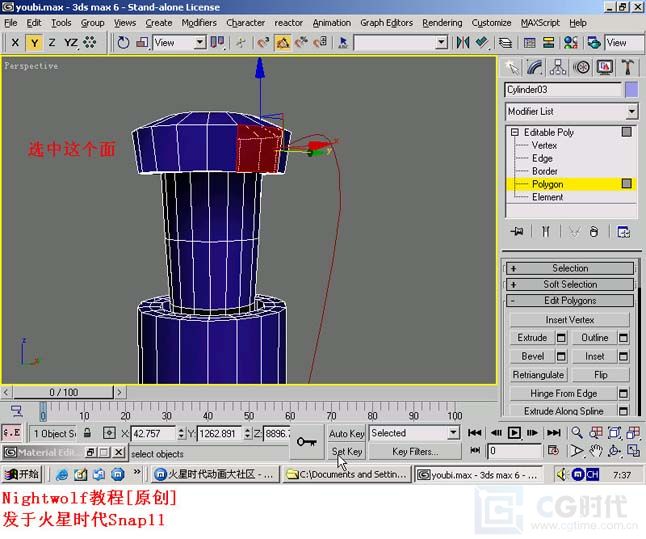
Task: Toggle 3D Snap
Action: (263, 42)
